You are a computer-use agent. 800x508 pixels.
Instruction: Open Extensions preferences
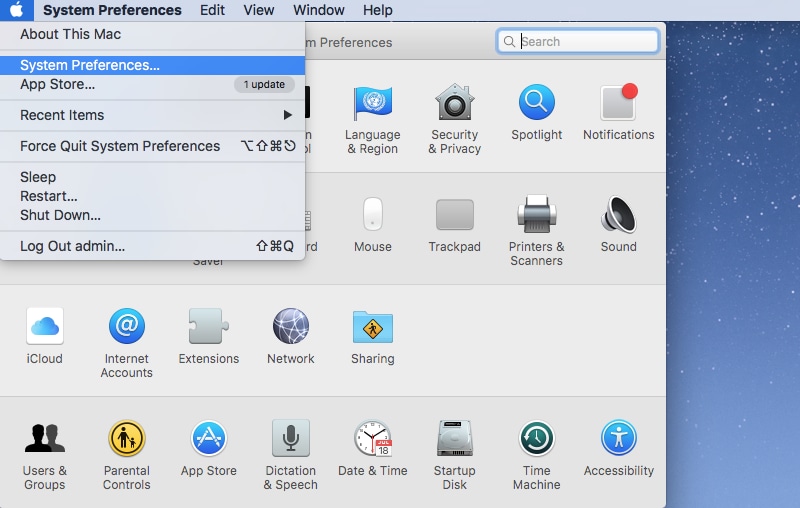(209, 337)
